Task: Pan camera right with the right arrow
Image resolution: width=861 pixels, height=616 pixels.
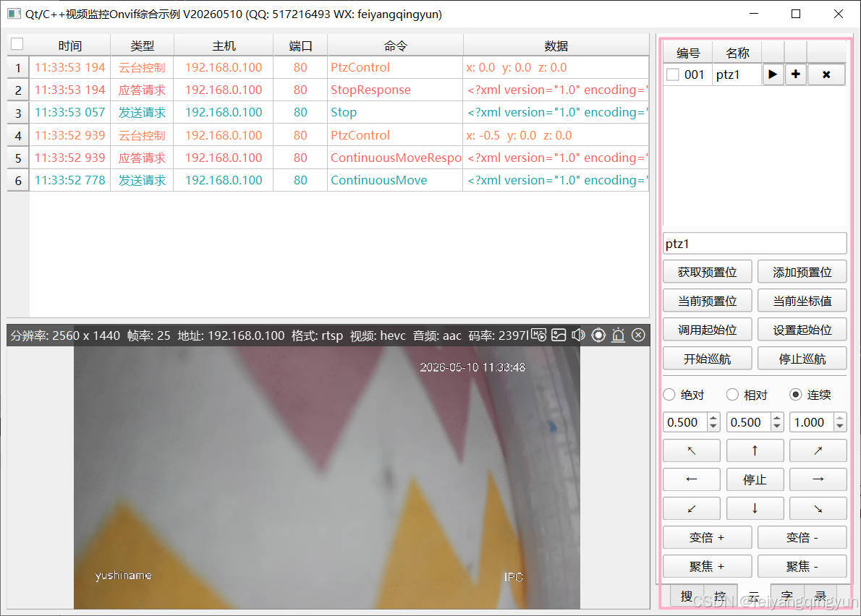Action: [818, 479]
